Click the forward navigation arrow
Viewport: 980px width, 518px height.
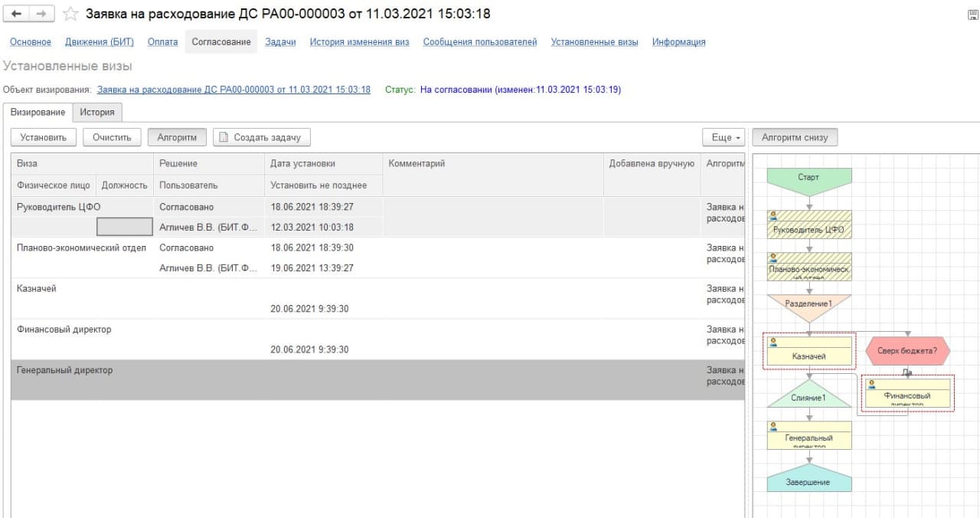coord(41,14)
